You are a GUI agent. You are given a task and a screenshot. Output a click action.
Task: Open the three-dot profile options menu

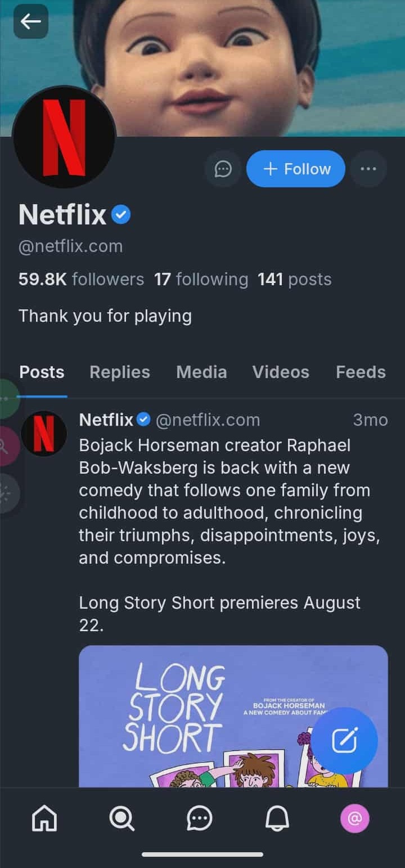point(368,169)
